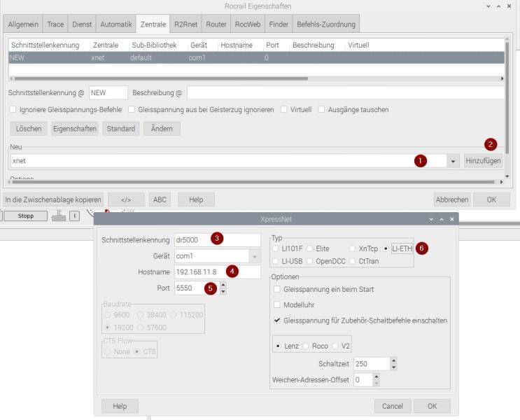The width and height of the screenshot is (520, 420).
Task: Open the Neu command station dropdown
Action: tap(453, 161)
